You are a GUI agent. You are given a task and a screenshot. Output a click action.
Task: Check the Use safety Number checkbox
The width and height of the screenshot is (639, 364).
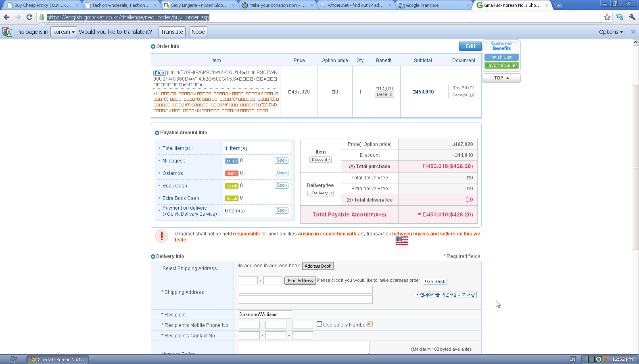[x=319, y=324]
